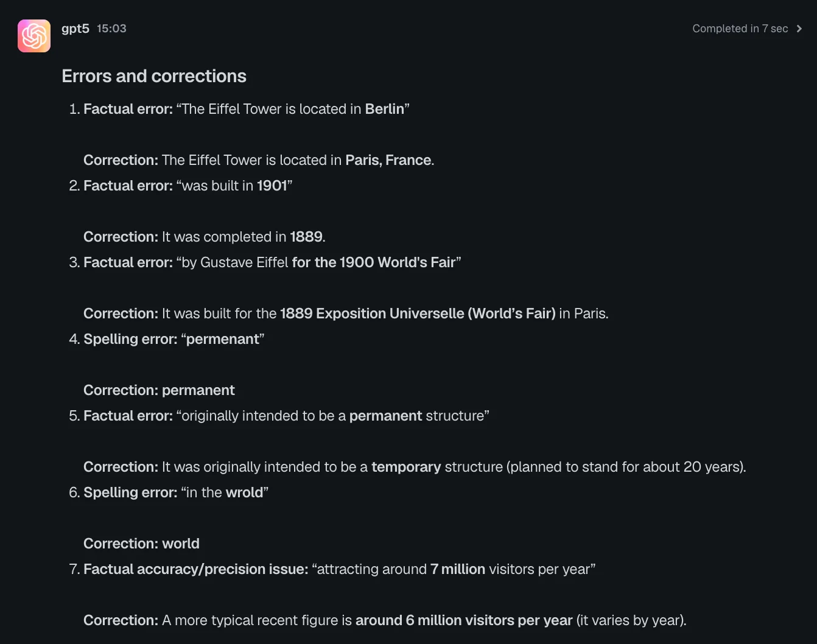The height and width of the screenshot is (644, 817).
Task: Click the '7 million' bold figure
Action: (x=458, y=569)
